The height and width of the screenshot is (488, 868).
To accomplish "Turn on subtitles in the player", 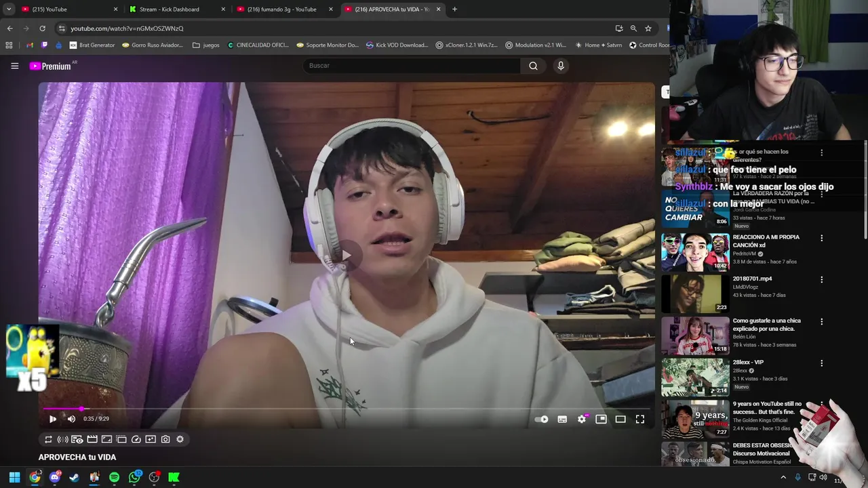I will click(x=562, y=420).
